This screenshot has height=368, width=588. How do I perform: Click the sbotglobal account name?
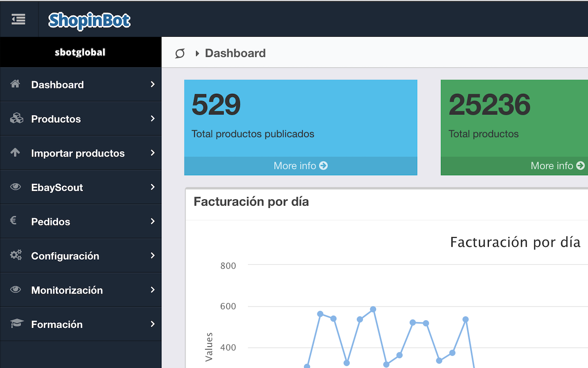point(80,52)
